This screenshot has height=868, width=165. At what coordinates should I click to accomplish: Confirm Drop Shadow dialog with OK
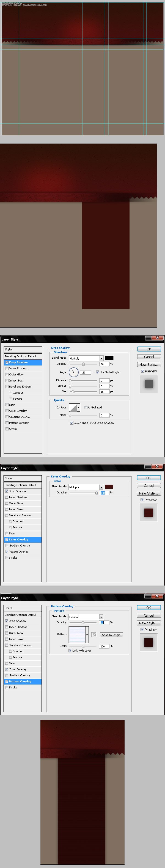[x=149, y=349]
